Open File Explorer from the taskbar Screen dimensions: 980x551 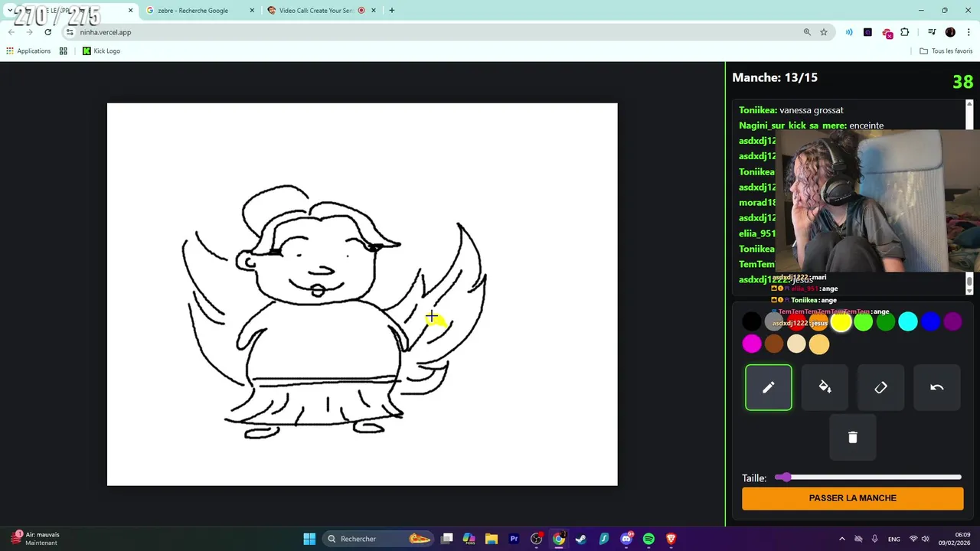click(x=492, y=539)
